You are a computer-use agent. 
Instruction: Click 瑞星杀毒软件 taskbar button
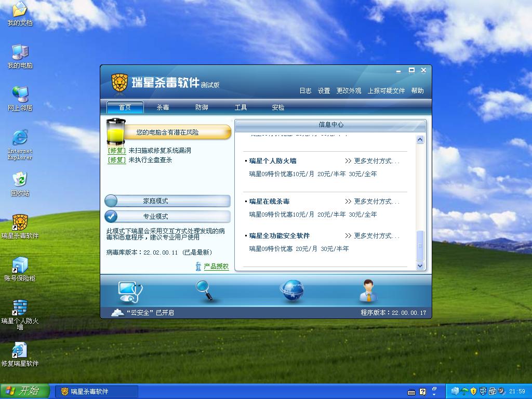click(x=97, y=392)
